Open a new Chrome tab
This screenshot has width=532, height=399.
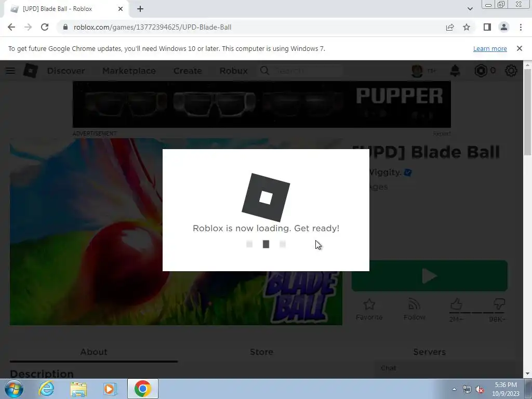(140, 9)
